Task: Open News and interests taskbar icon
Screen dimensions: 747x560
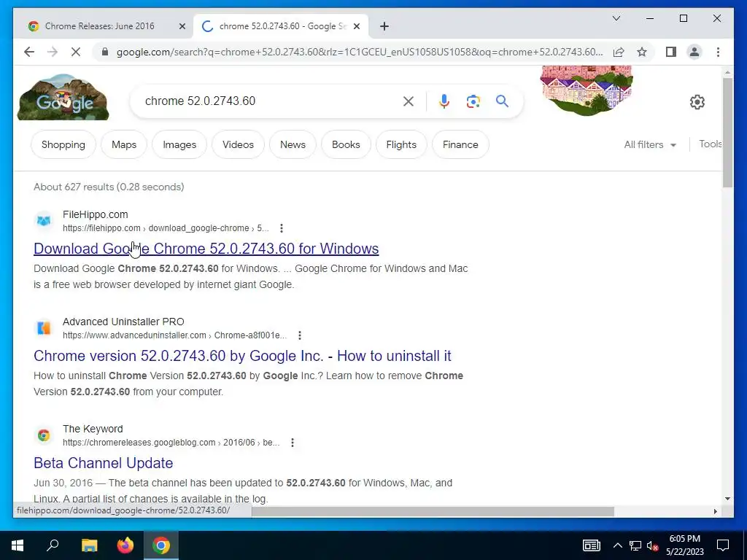Action: coord(591,545)
